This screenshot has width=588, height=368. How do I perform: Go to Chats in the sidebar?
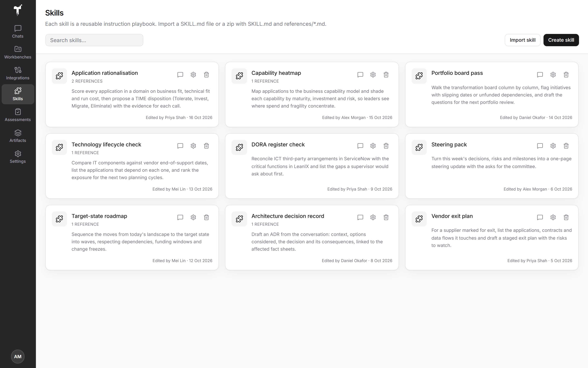click(x=18, y=32)
